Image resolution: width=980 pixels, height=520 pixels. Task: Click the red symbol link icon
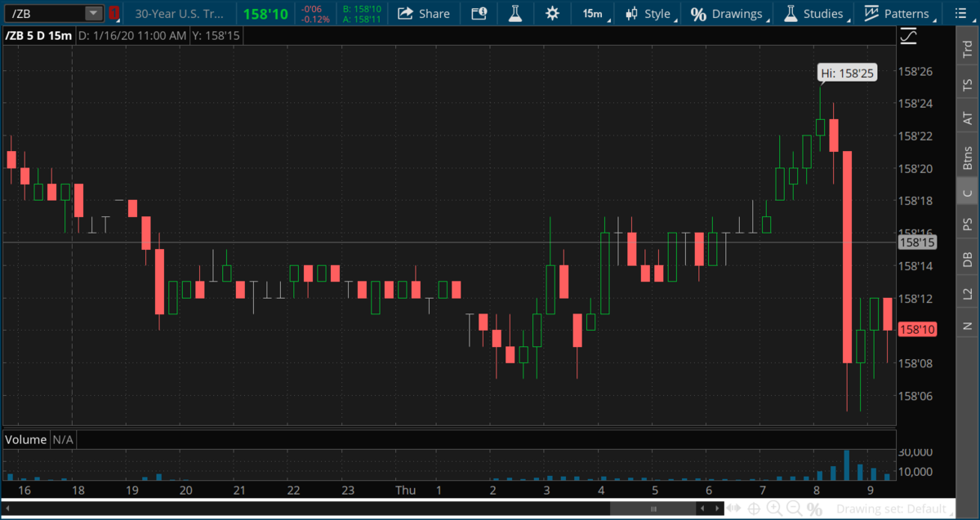coord(114,13)
